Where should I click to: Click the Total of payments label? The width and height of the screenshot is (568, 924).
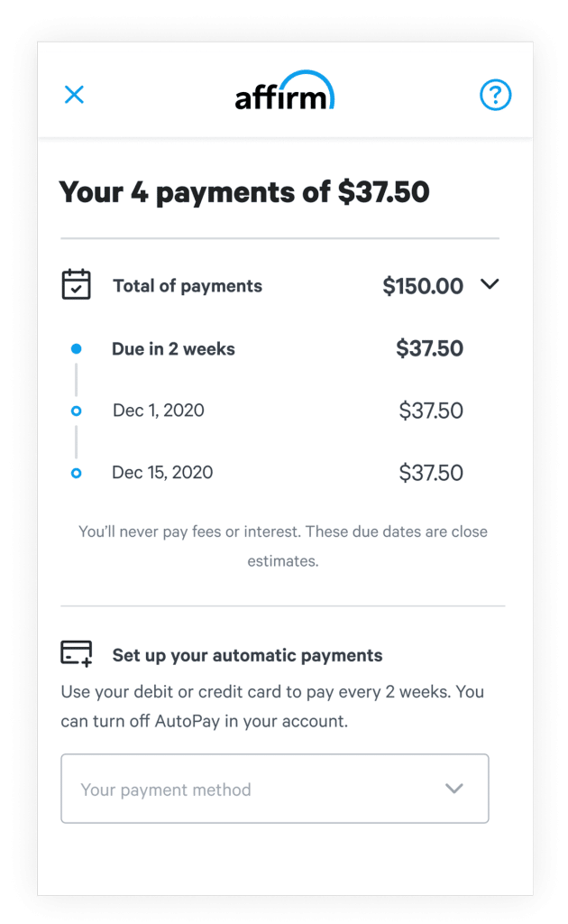pyautogui.click(x=188, y=286)
